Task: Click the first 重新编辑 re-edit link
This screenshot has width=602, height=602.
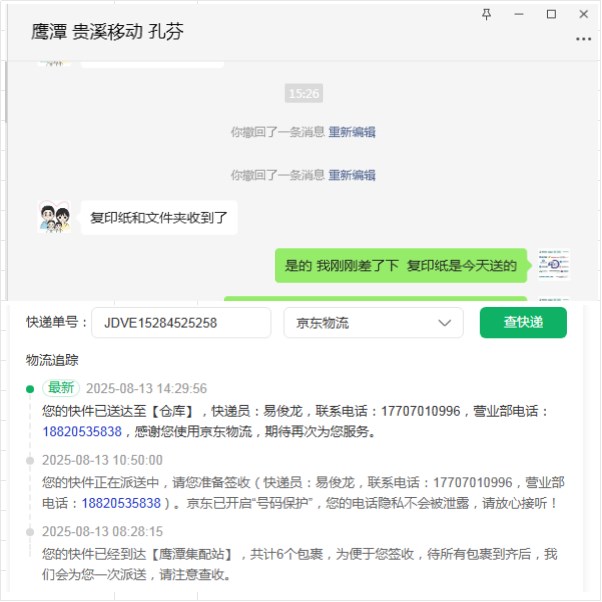Action: click(352, 132)
